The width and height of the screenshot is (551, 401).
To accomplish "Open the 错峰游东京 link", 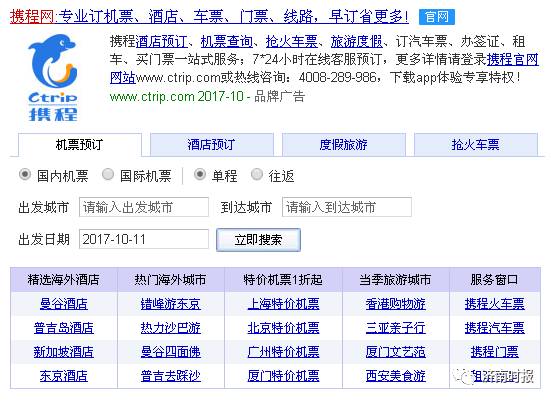I will [171, 304].
